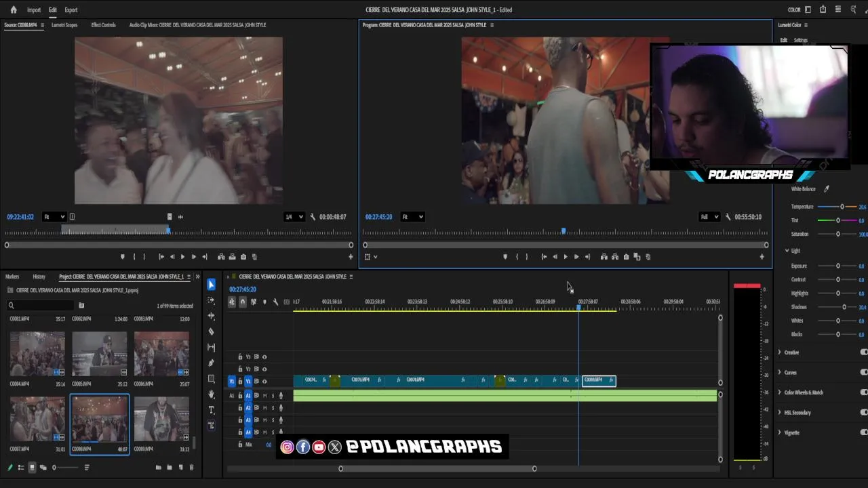Switch Project panel to icon view
The width and height of the screenshot is (868, 488).
[x=32, y=468]
